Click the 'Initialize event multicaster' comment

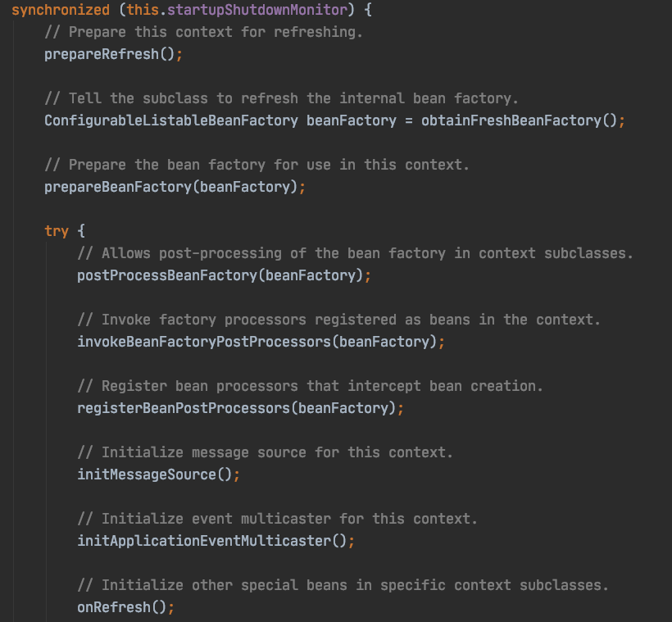point(277,519)
